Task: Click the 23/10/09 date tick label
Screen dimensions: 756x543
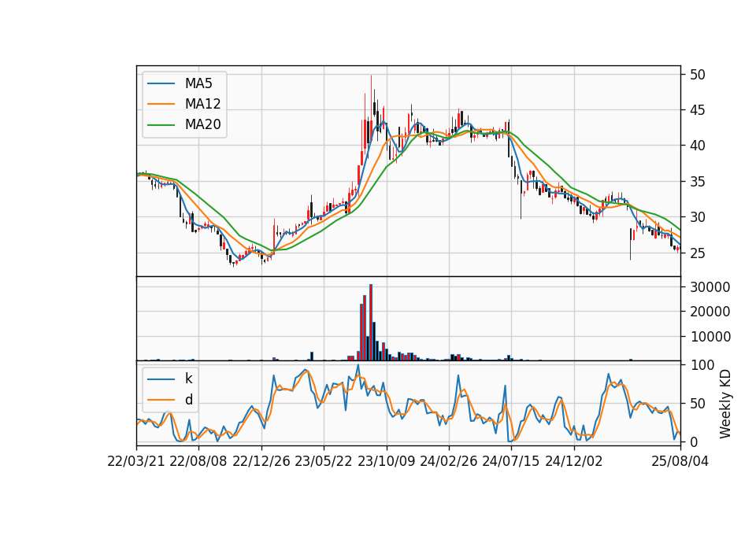Action: click(x=386, y=461)
